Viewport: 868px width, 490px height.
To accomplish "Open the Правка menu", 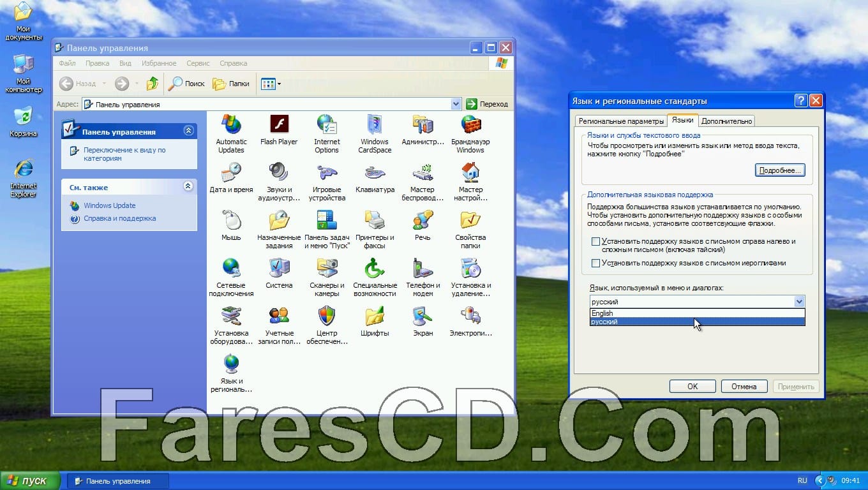I will 97,63.
